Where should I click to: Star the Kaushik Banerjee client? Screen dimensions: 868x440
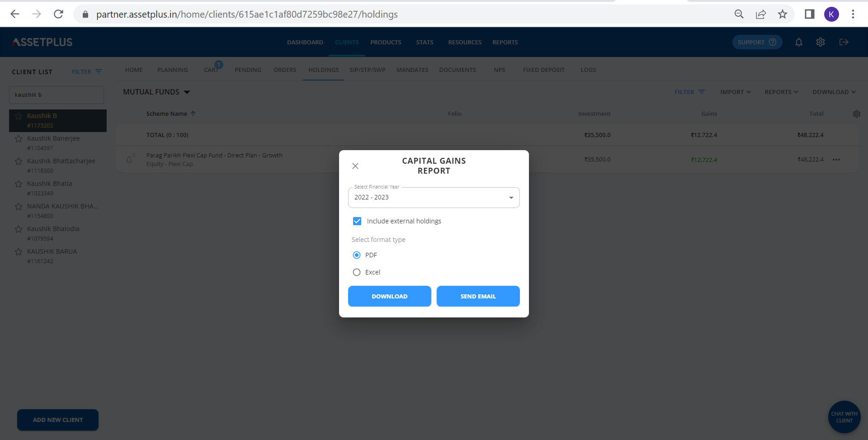(19, 139)
